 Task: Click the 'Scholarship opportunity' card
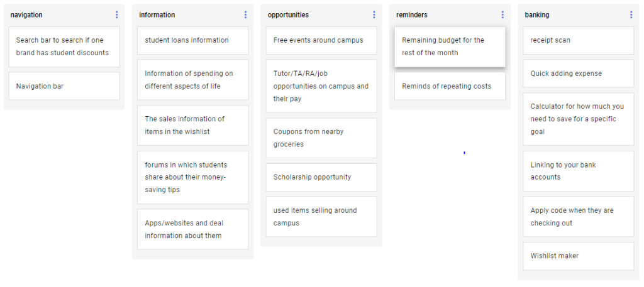pyautogui.click(x=321, y=177)
